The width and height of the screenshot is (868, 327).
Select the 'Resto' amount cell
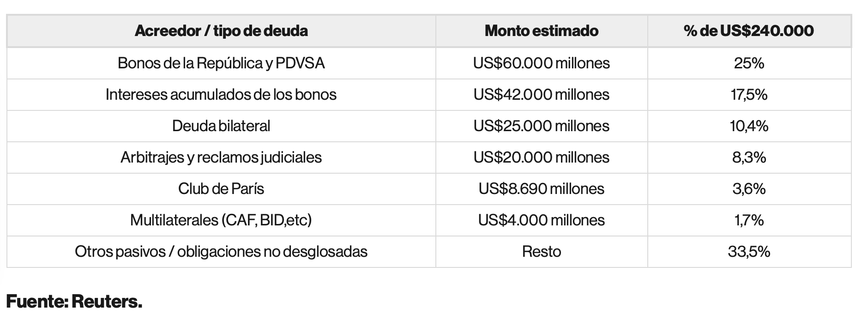click(x=542, y=251)
